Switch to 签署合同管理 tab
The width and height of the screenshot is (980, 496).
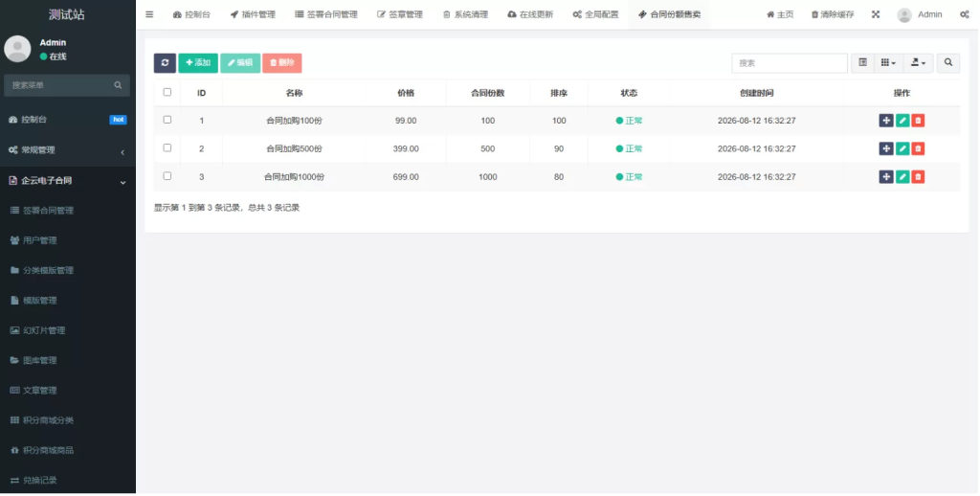pyautogui.click(x=326, y=14)
